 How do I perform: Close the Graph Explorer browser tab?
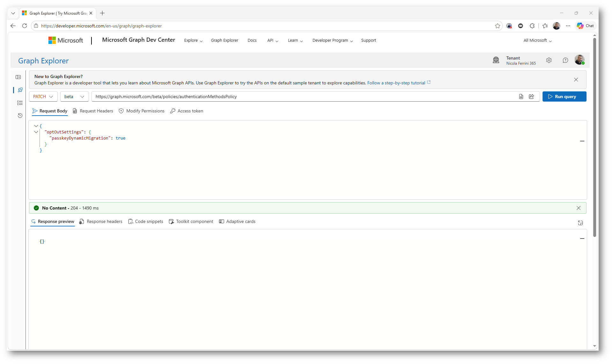click(91, 13)
